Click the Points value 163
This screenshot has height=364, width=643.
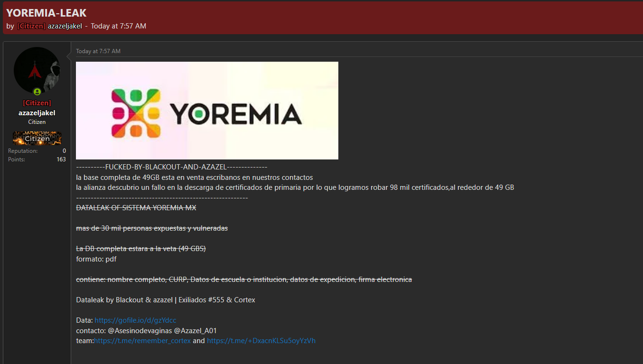tap(61, 159)
